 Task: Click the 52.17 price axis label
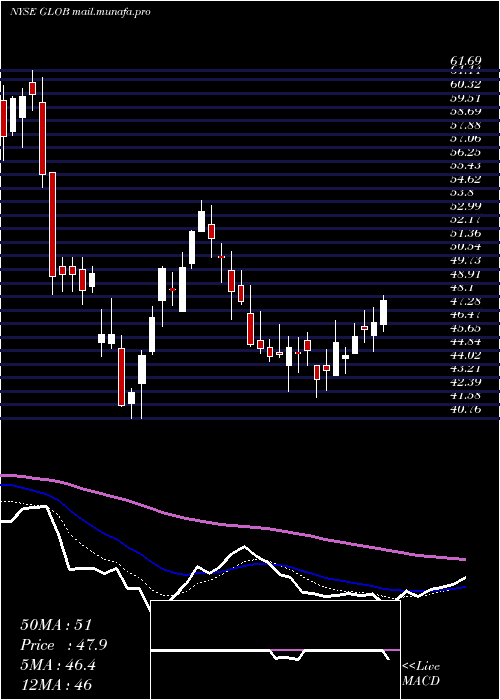(x=465, y=220)
